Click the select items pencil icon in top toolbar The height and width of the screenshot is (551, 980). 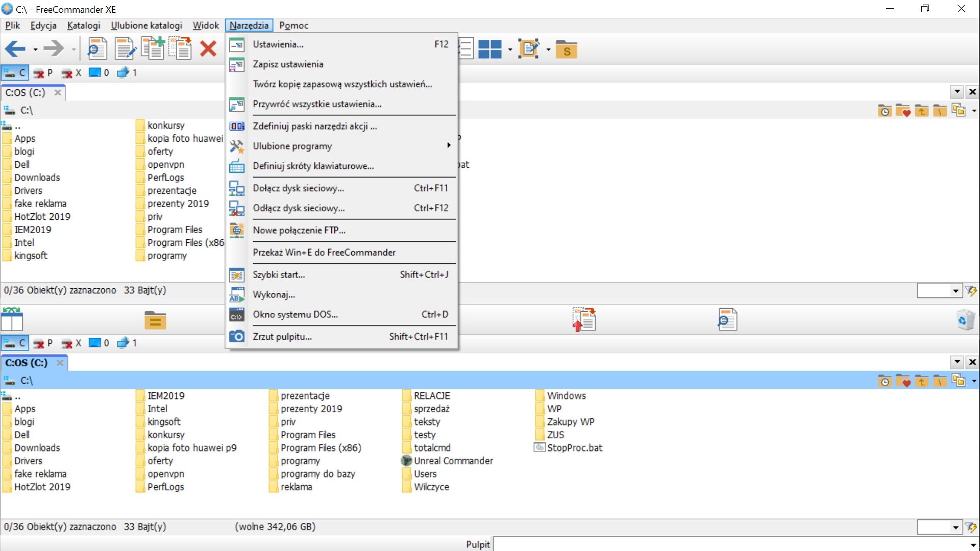coord(529,49)
